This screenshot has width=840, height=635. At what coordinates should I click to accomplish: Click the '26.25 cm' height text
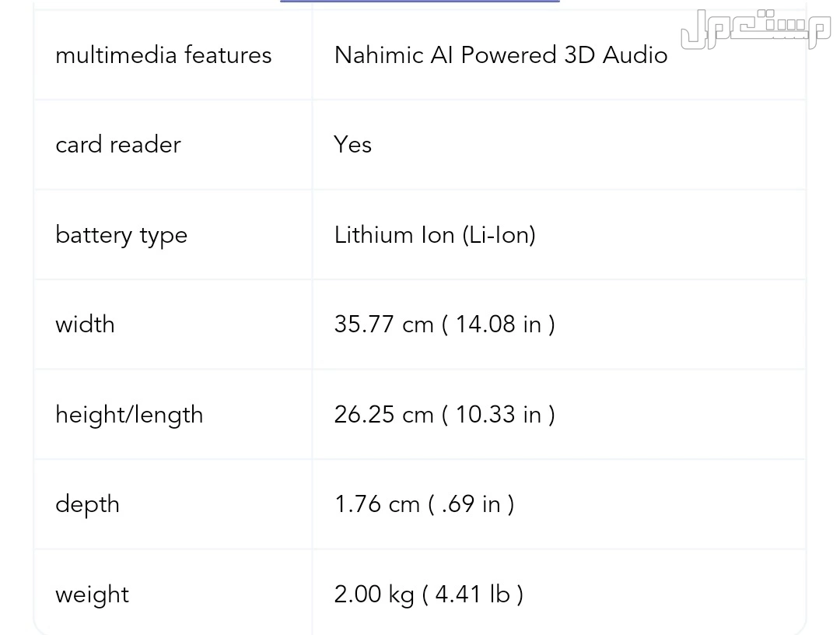tap(383, 415)
